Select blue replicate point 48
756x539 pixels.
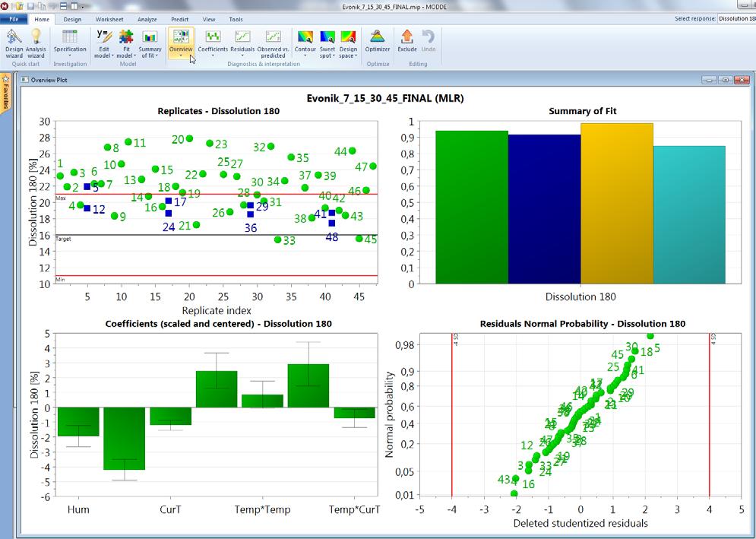point(332,223)
